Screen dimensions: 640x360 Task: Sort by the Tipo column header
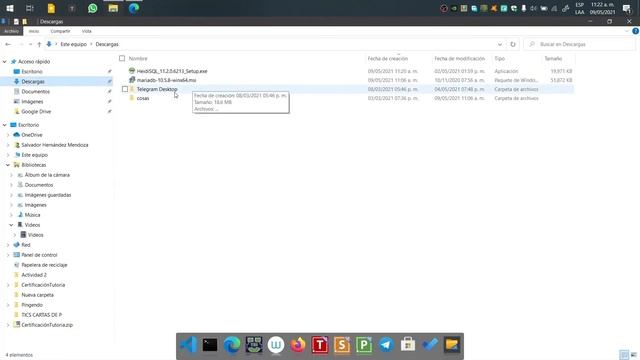click(500, 58)
